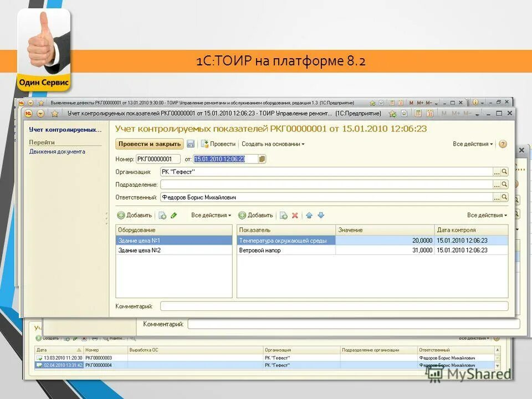The width and height of the screenshot is (532, 399).
Task: Open Движения документа link in sidebar
Action: [57, 152]
